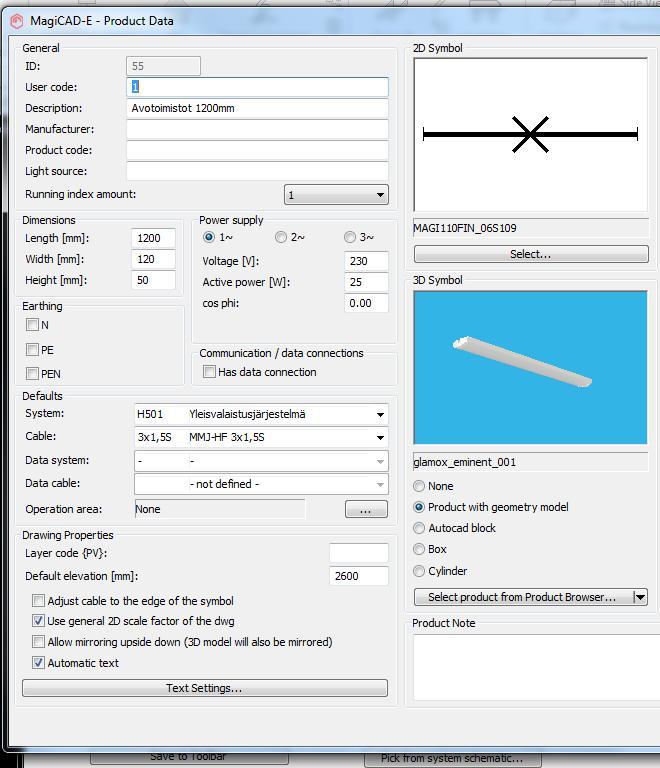660x768 pixels.
Task: Click the User code input field
Action: click(258, 87)
